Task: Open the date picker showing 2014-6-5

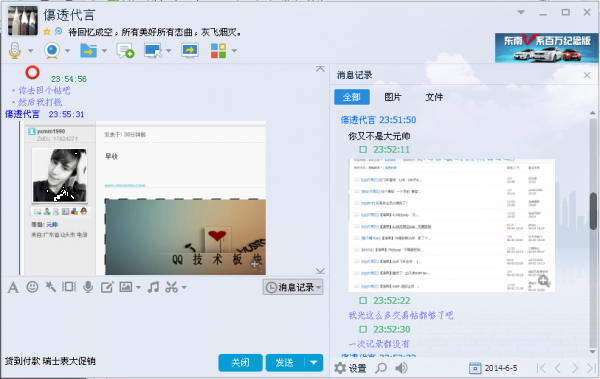Action: point(493,368)
